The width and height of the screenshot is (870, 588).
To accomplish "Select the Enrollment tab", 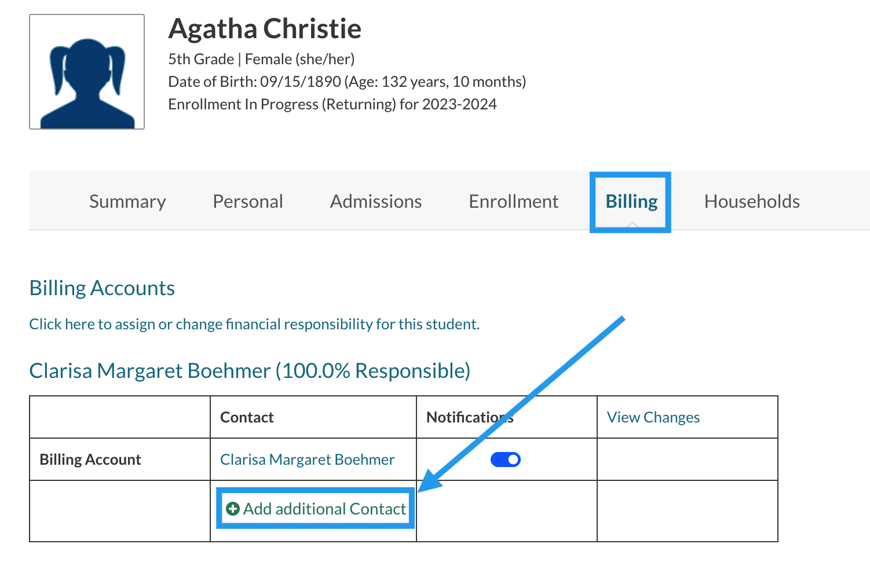I will click(513, 201).
